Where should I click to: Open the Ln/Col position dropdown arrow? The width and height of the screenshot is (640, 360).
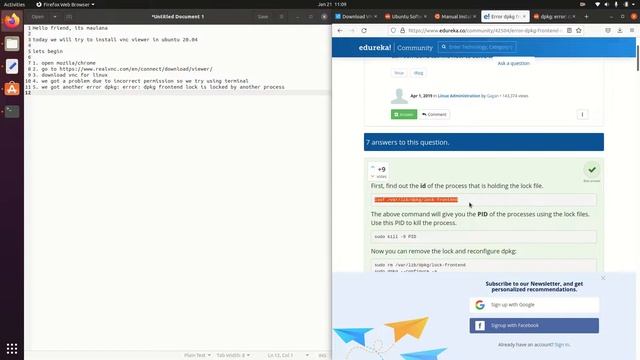(307, 355)
